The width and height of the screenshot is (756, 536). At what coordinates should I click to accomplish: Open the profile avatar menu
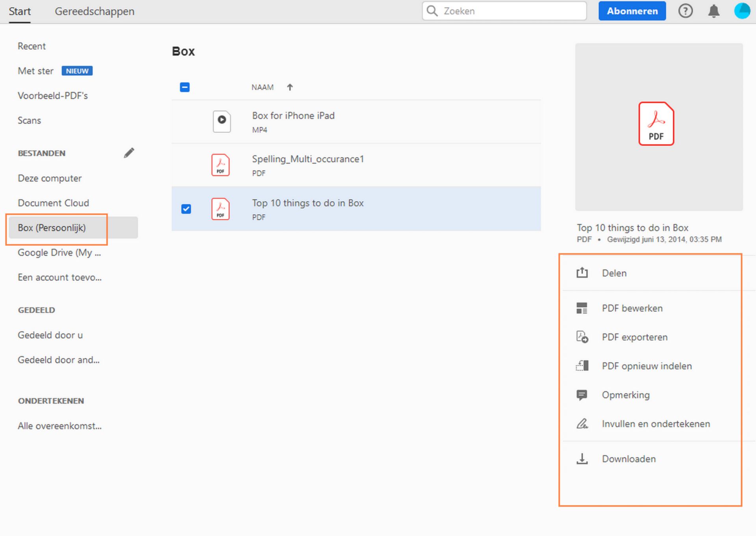(742, 11)
